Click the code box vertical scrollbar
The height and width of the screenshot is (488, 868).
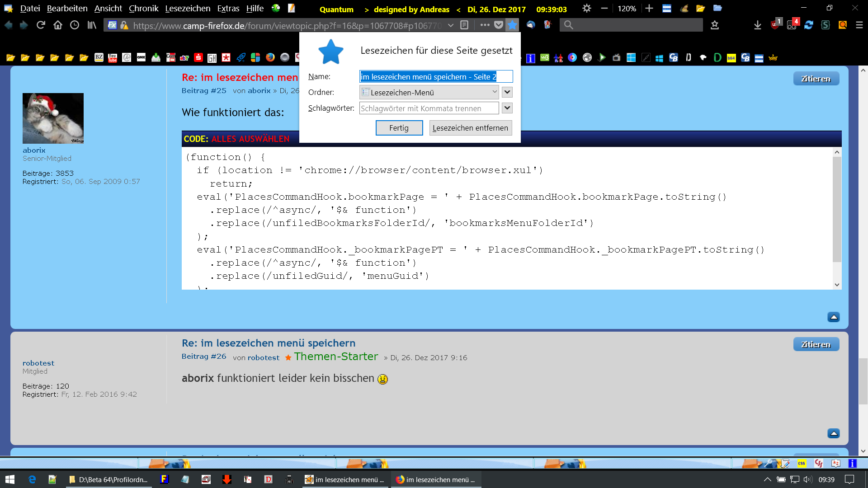click(837, 209)
